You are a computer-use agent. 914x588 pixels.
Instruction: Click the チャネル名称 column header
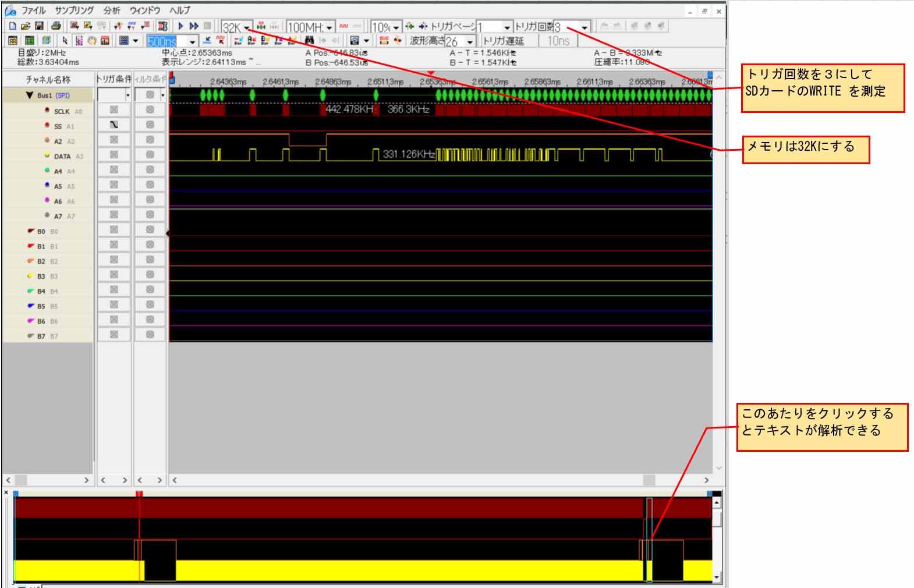48,79
